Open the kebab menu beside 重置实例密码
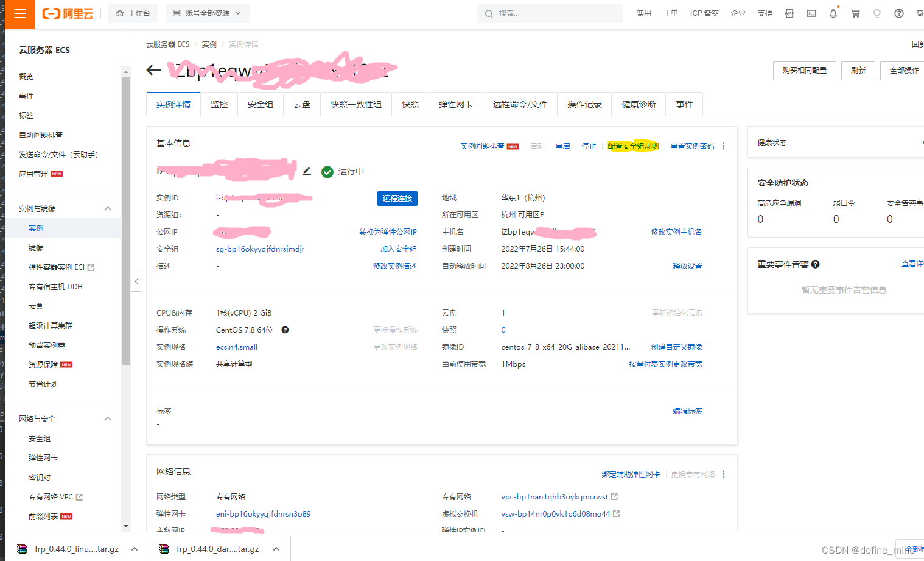 723,146
